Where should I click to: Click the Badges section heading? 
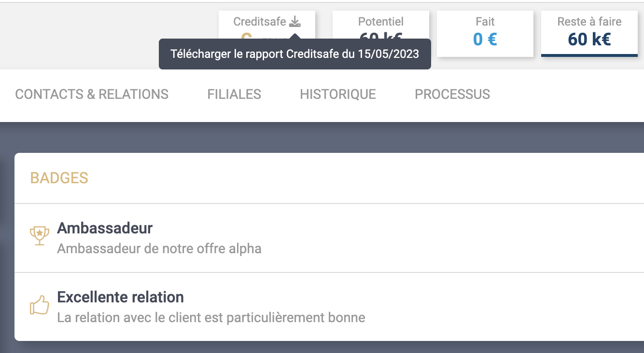(59, 178)
